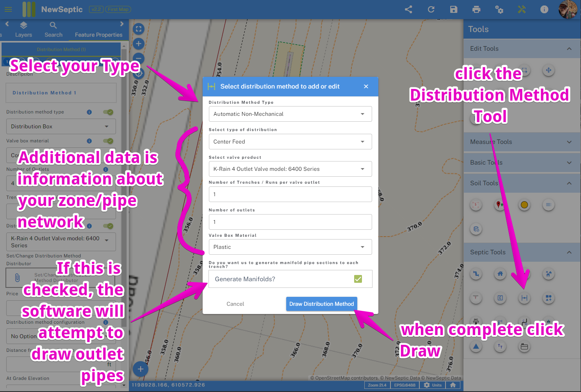Click the Print icon
Screen dimensions: 581x392
(476, 9)
